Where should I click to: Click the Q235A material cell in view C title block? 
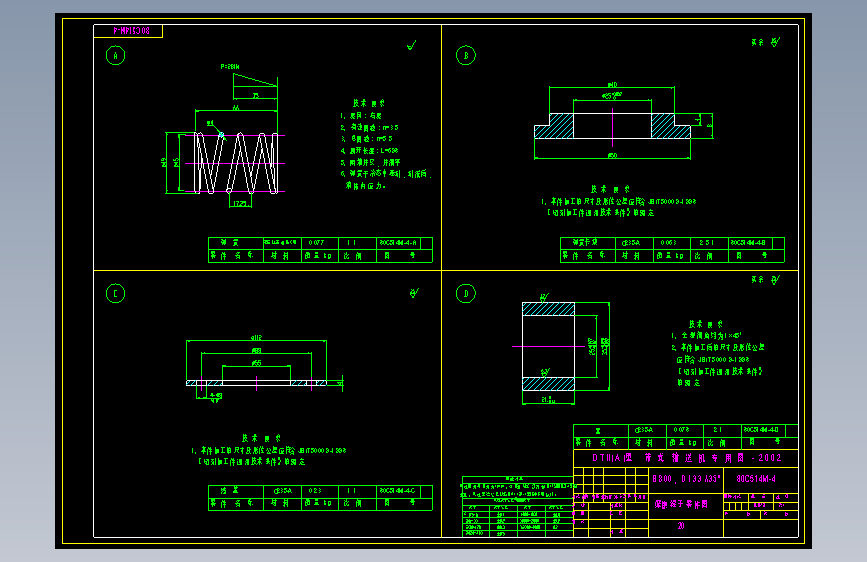282,491
